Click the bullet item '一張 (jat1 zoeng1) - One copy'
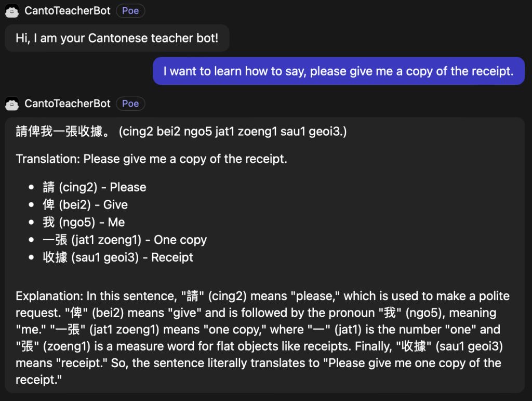Viewport: 532px width, 401px height. tap(125, 240)
